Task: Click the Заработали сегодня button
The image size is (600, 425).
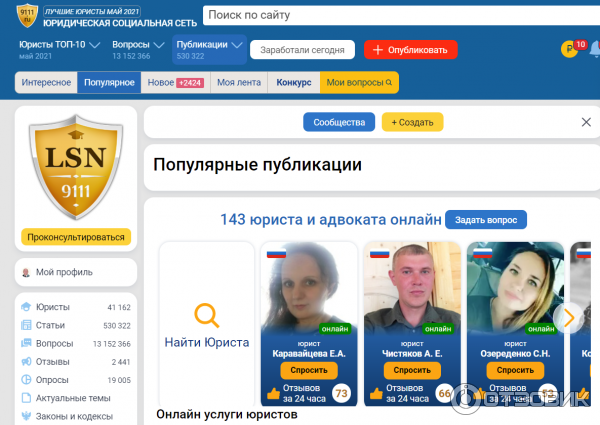Action: click(x=302, y=50)
